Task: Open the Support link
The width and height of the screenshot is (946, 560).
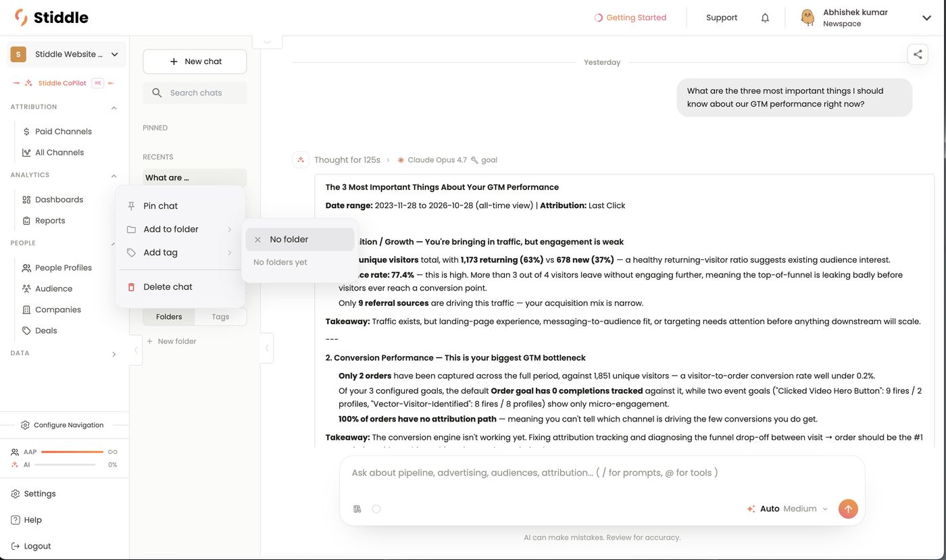Action: (722, 18)
